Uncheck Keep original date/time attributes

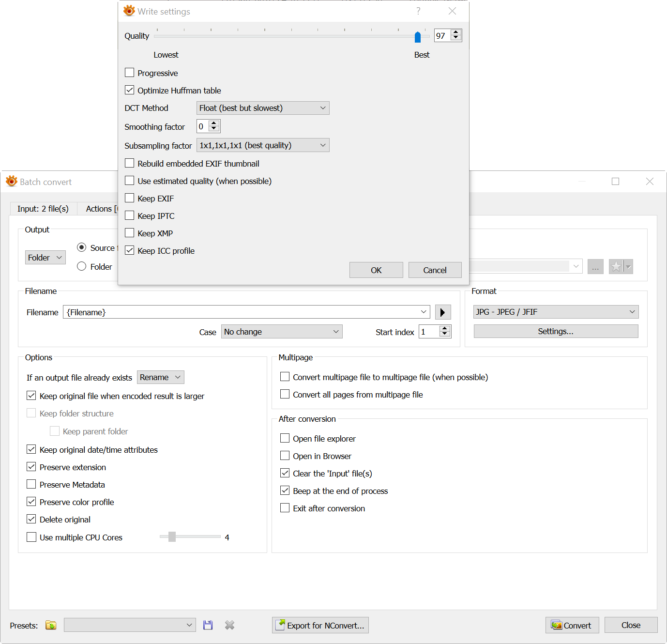(x=31, y=449)
